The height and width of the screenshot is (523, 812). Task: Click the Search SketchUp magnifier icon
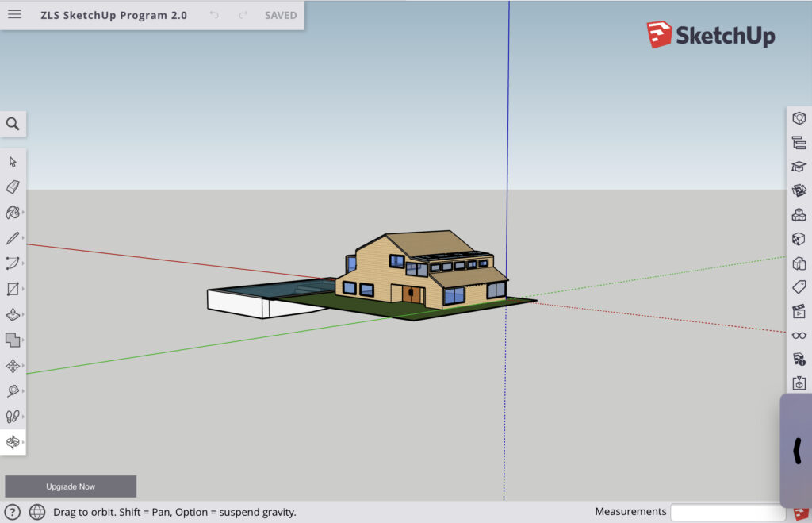point(13,124)
